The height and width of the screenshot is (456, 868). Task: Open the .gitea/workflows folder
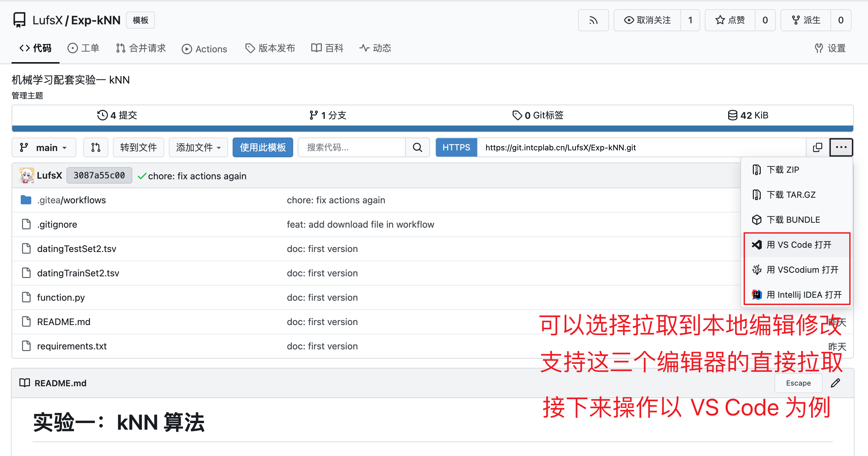(71, 200)
